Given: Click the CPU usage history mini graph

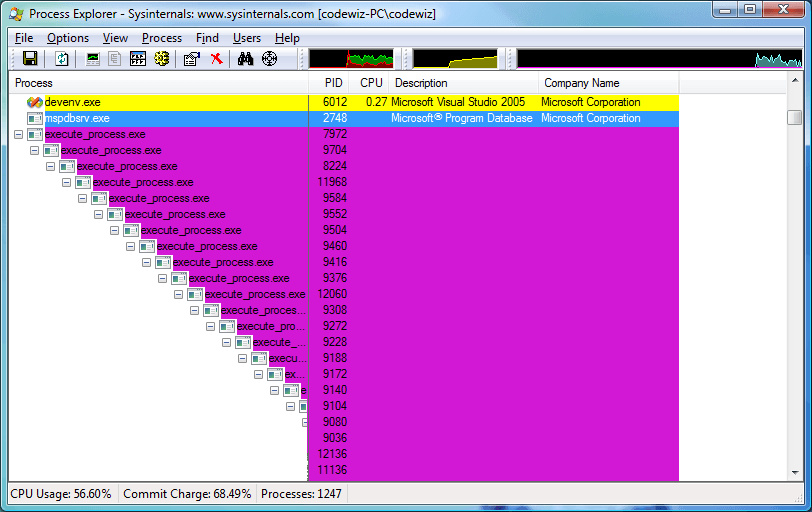Looking at the screenshot, I should click(356, 59).
